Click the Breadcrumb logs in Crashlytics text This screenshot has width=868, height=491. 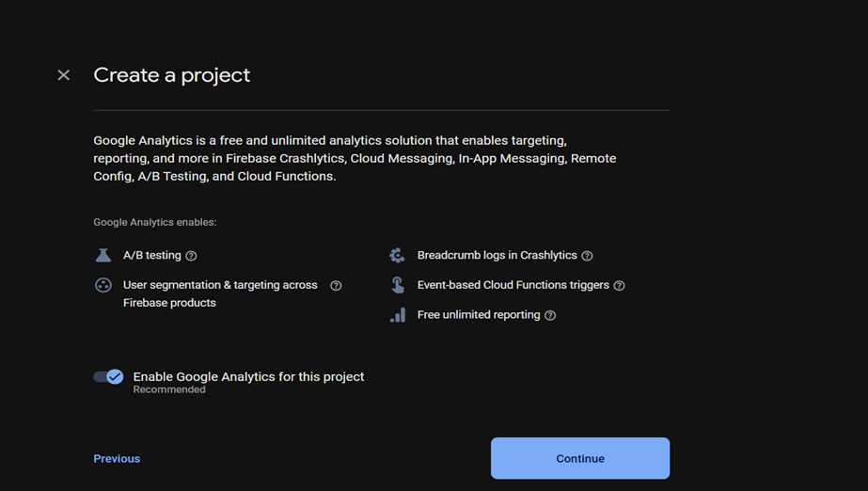pos(497,255)
